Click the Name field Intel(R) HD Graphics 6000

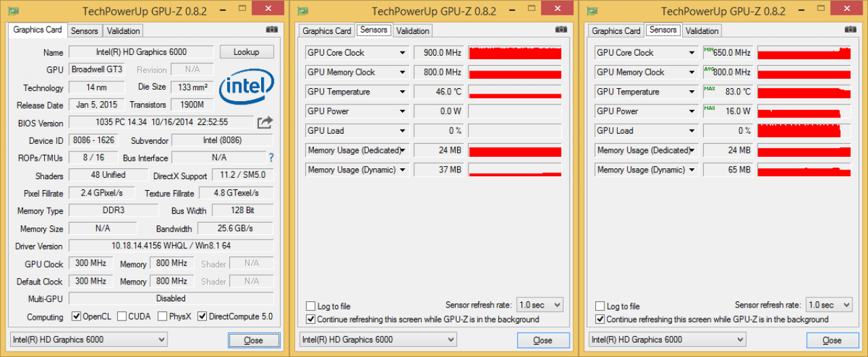point(141,52)
